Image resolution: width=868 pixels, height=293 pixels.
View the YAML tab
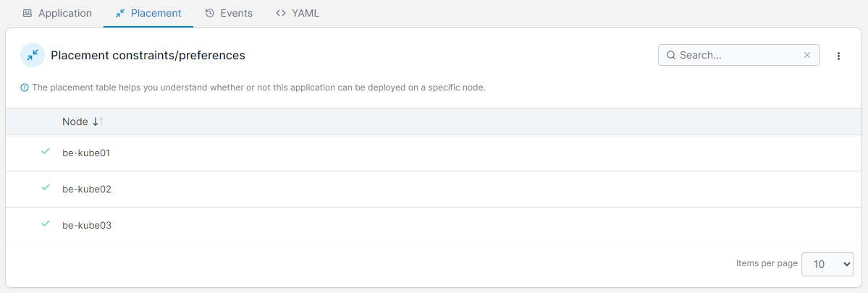(x=298, y=13)
